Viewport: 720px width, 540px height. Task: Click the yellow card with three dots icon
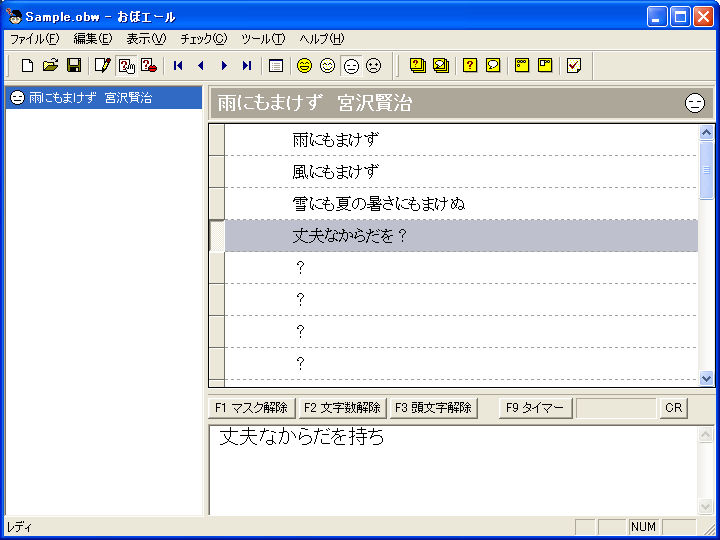tap(522, 66)
